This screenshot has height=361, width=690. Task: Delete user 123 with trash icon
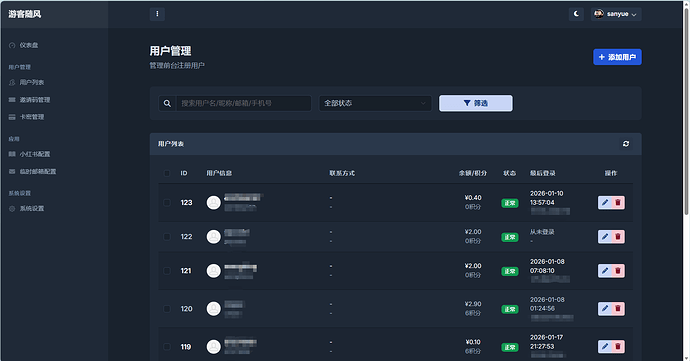[x=618, y=203]
